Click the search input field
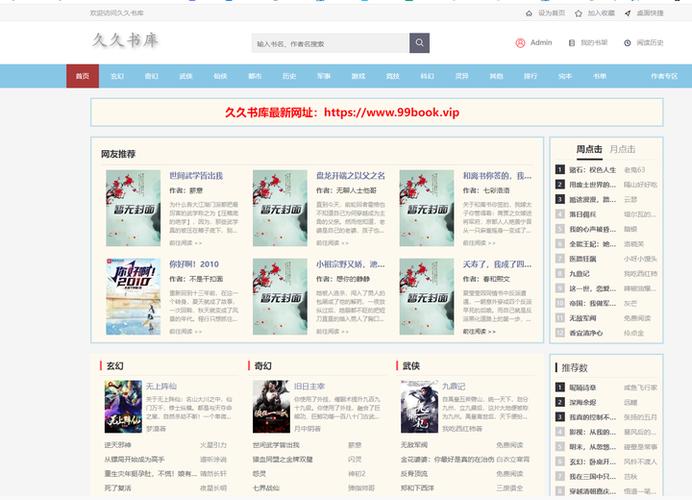The image size is (692, 500). coord(330,44)
